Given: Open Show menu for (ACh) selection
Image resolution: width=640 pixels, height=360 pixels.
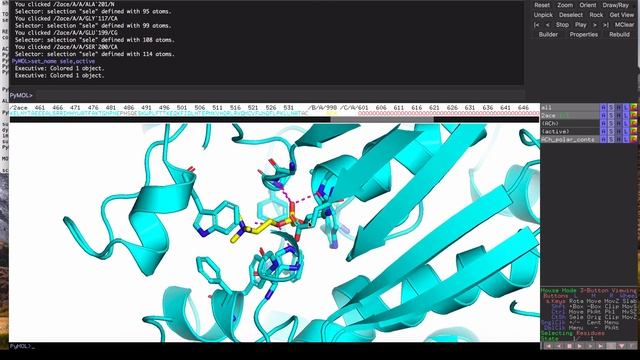Looking at the screenshot, I should [x=611, y=124].
